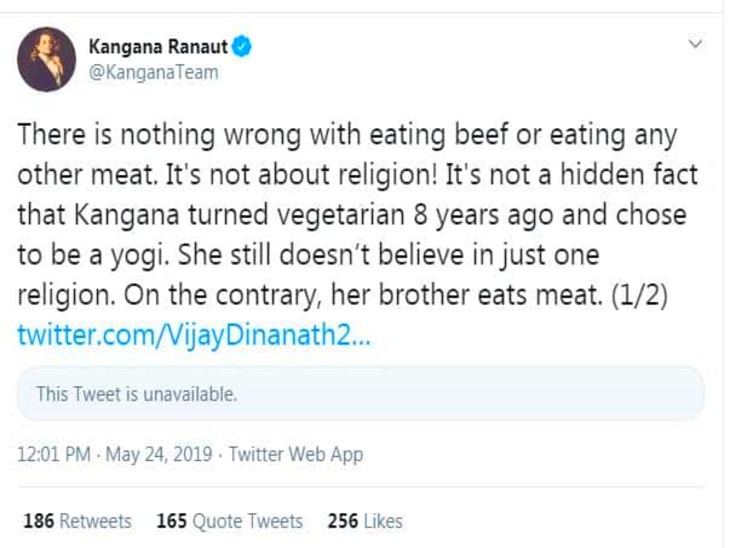Viewport: 730px width, 548px height.
Task: Click the blue verified badge
Action: [242, 47]
